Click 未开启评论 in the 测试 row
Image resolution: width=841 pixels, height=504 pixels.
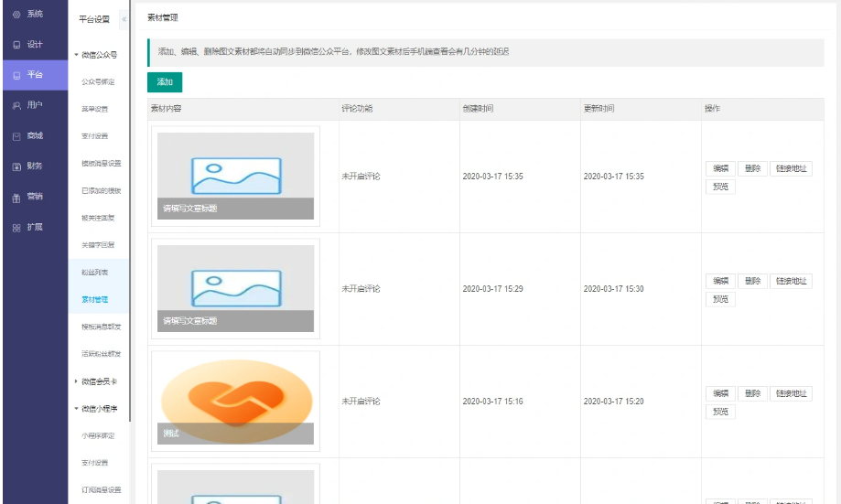click(x=361, y=402)
